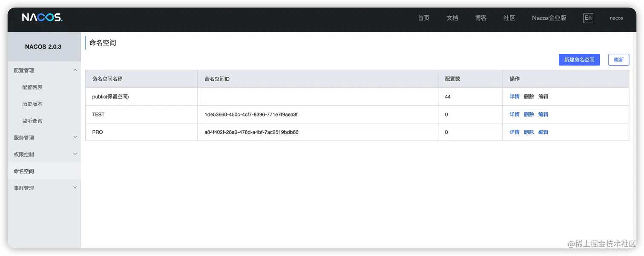
Task: Open 文档 in the top navigation
Action: [452, 18]
